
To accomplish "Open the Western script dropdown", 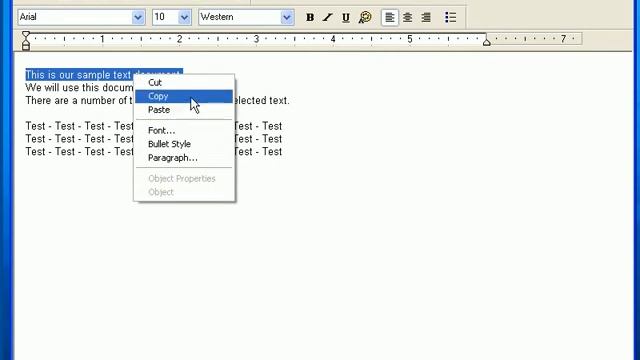I will click(287, 17).
